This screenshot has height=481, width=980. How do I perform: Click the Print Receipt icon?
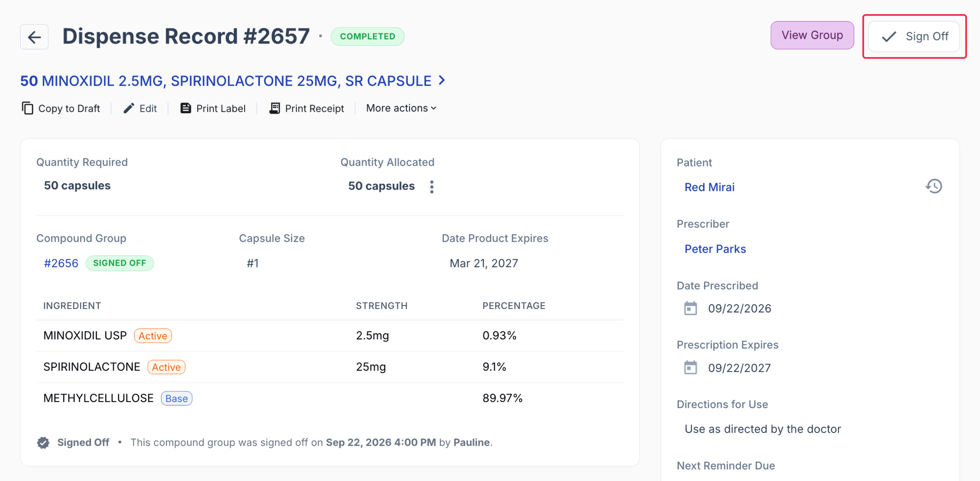(x=275, y=108)
